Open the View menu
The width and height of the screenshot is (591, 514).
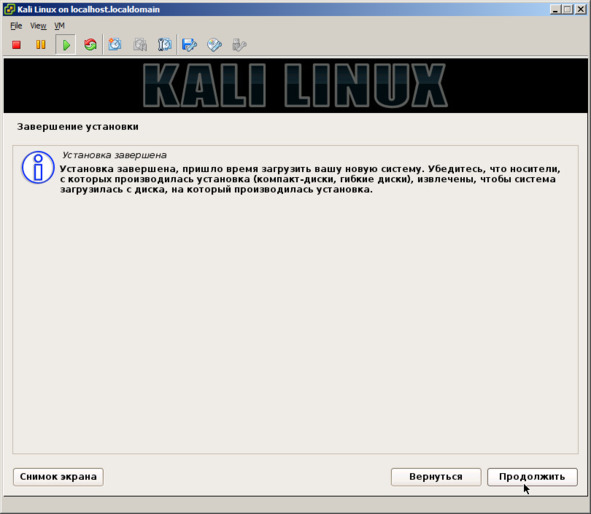tap(38, 26)
